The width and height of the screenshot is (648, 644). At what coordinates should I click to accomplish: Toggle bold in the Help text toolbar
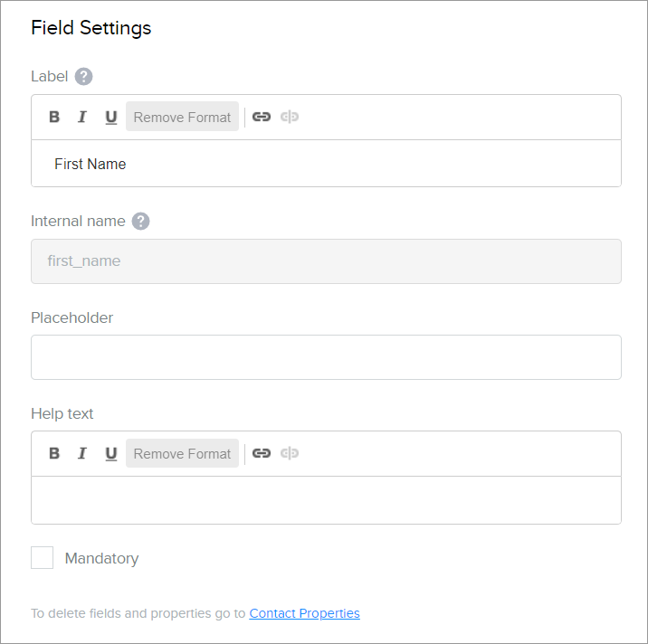(x=54, y=453)
